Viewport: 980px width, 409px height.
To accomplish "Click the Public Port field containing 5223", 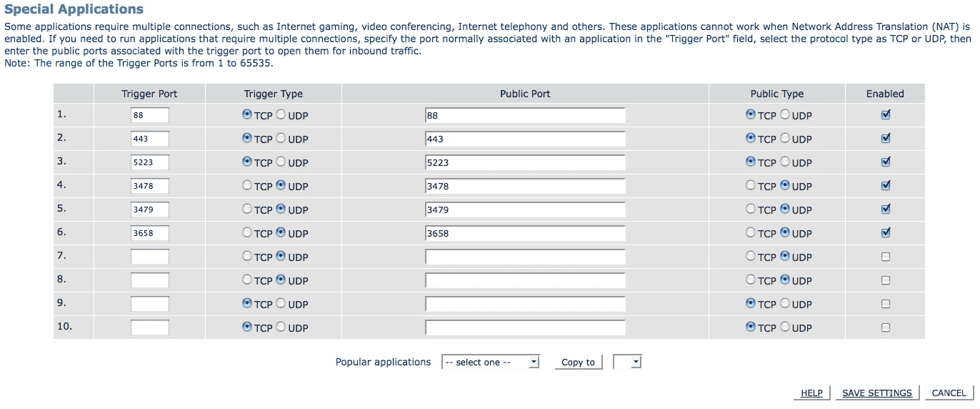I will tap(525, 162).
